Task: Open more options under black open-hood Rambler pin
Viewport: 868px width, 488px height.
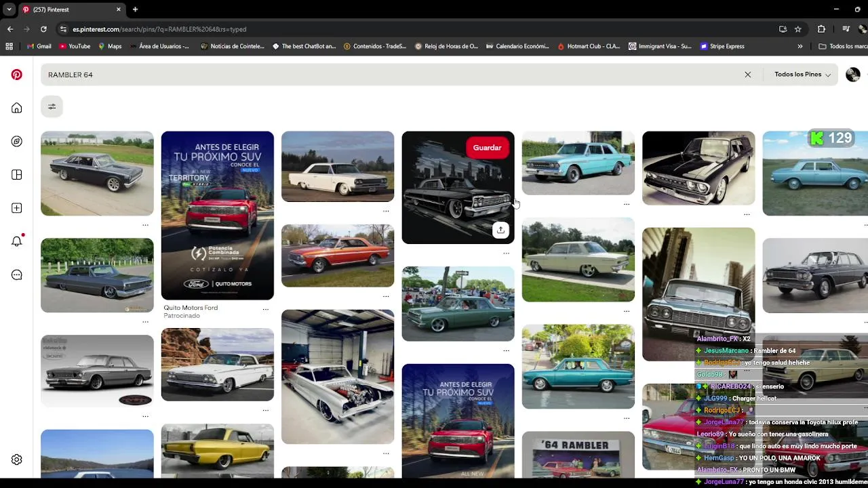Action: coord(747,214)
